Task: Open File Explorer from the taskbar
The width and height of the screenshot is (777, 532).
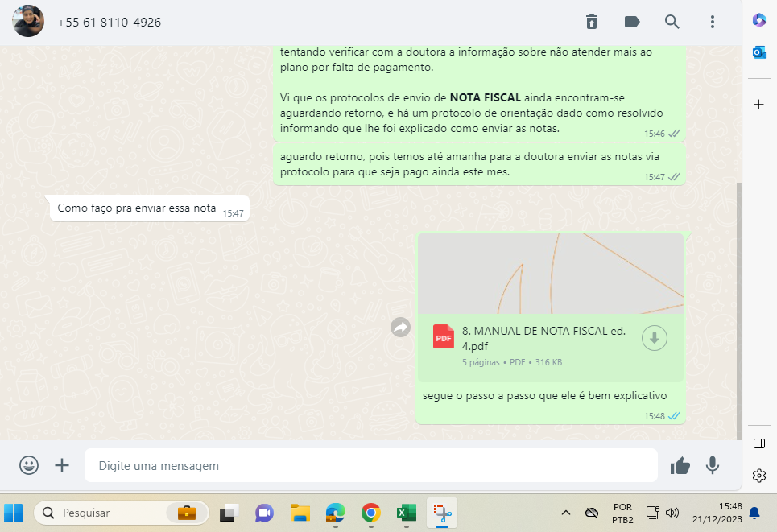Action: pyautogui.click(x=300, y=513)
